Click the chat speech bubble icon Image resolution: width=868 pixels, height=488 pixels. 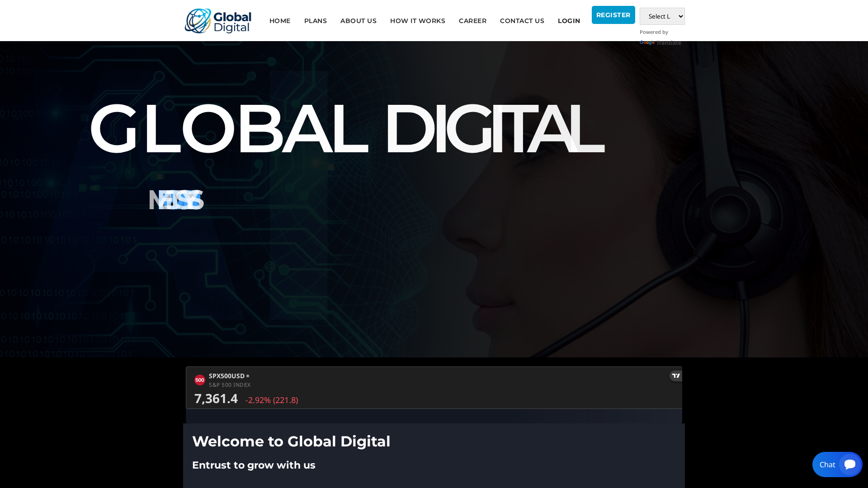pos(850,465)
